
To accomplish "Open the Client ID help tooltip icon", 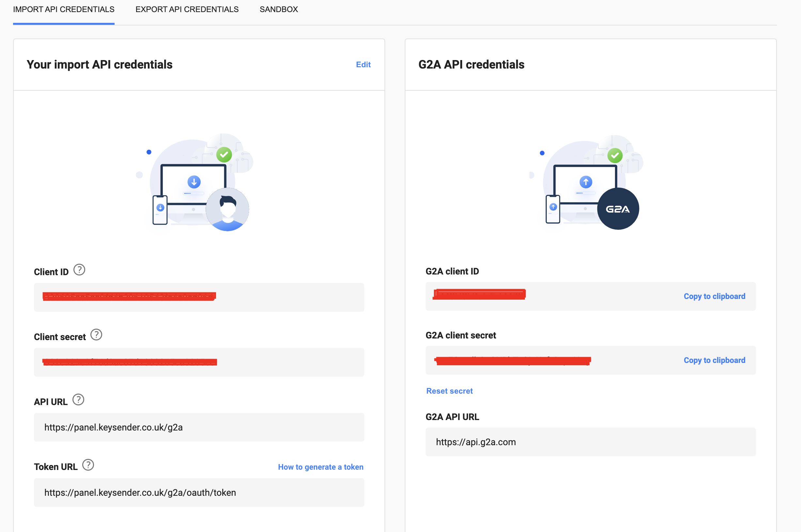I will pos(79,270).
